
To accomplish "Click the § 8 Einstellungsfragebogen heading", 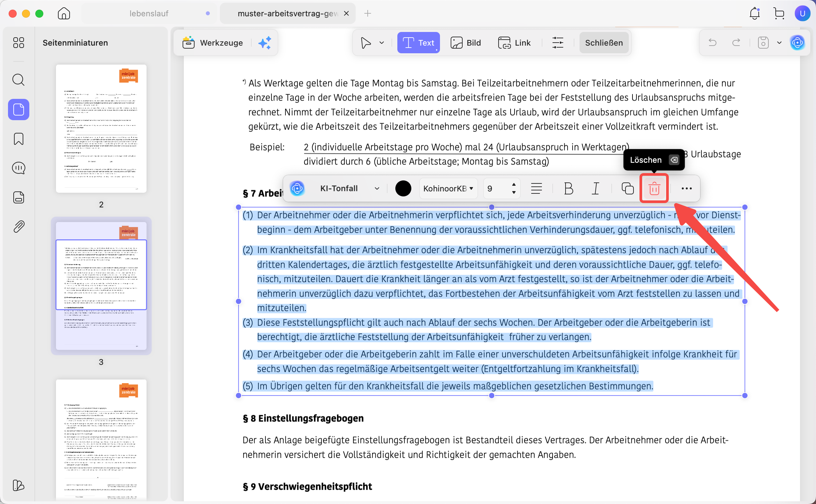I will click(303, 418).
